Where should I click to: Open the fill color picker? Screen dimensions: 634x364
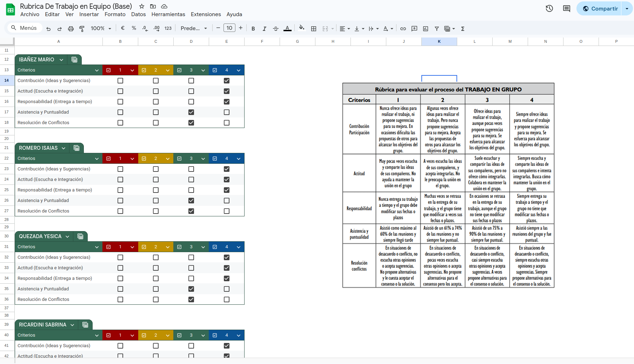coord(301,28)
